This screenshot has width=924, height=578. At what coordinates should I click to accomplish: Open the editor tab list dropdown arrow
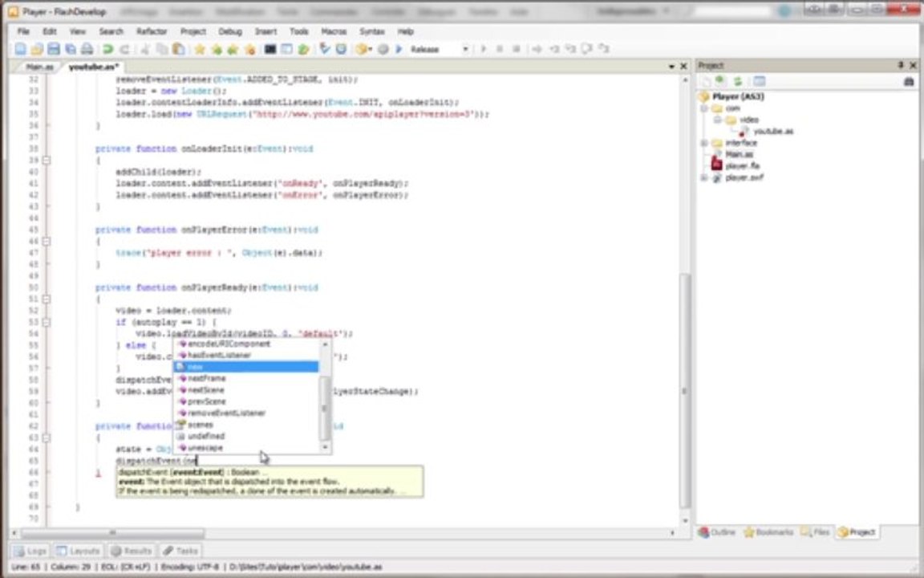[x=671, y=67]
